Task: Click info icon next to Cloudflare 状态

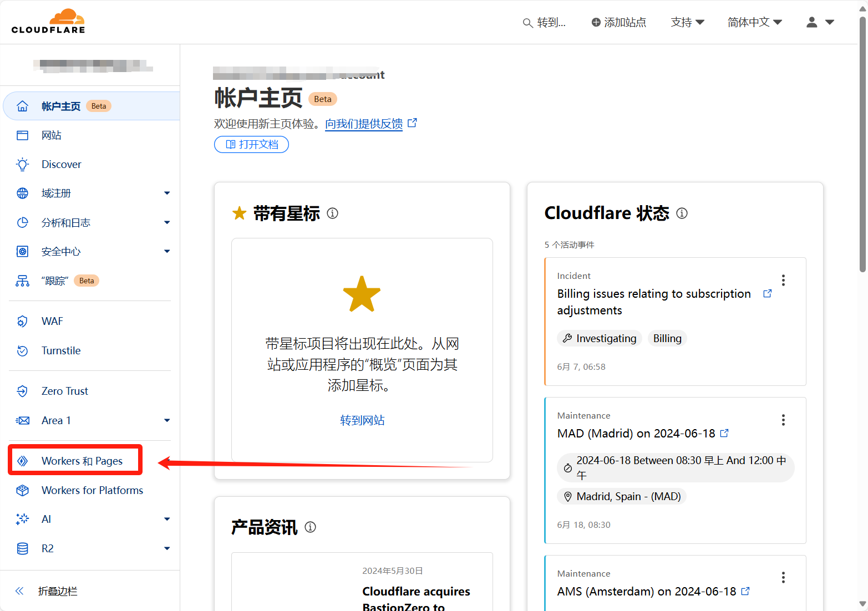Action: coord(682,213)
